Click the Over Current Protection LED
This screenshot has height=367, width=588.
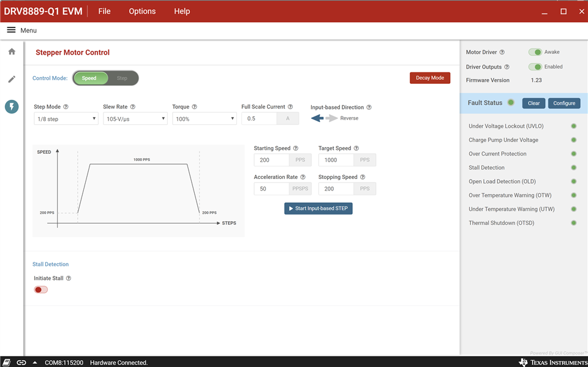tap(573, 154)
